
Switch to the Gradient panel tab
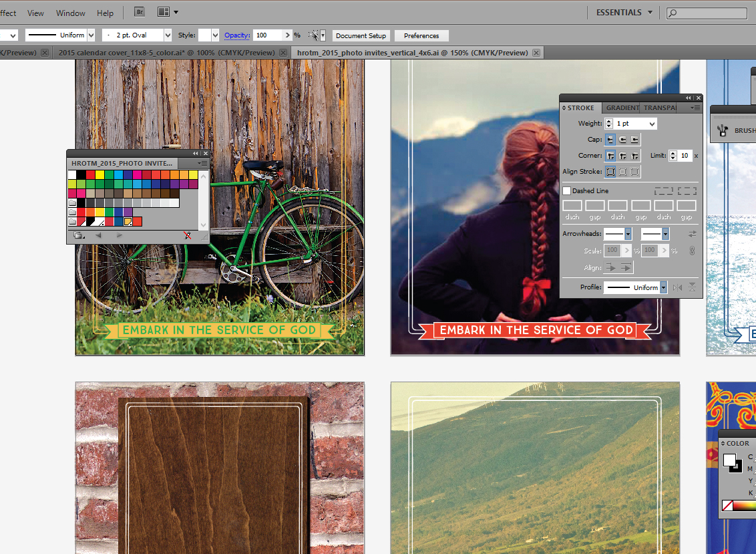tap(622, 108)
